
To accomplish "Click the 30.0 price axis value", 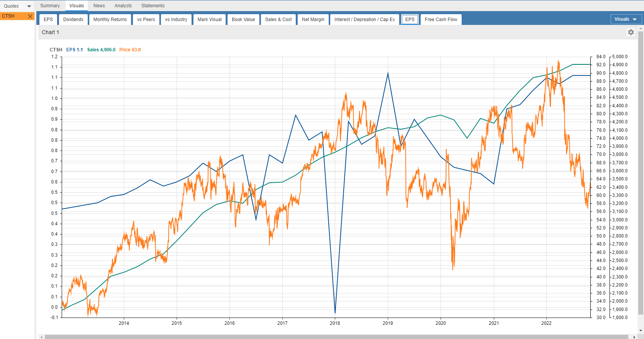I will pyautogui.click(x=601, y=318).
